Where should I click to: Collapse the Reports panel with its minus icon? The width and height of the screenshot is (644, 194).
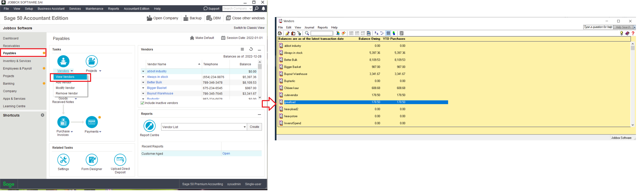point(260,115)
